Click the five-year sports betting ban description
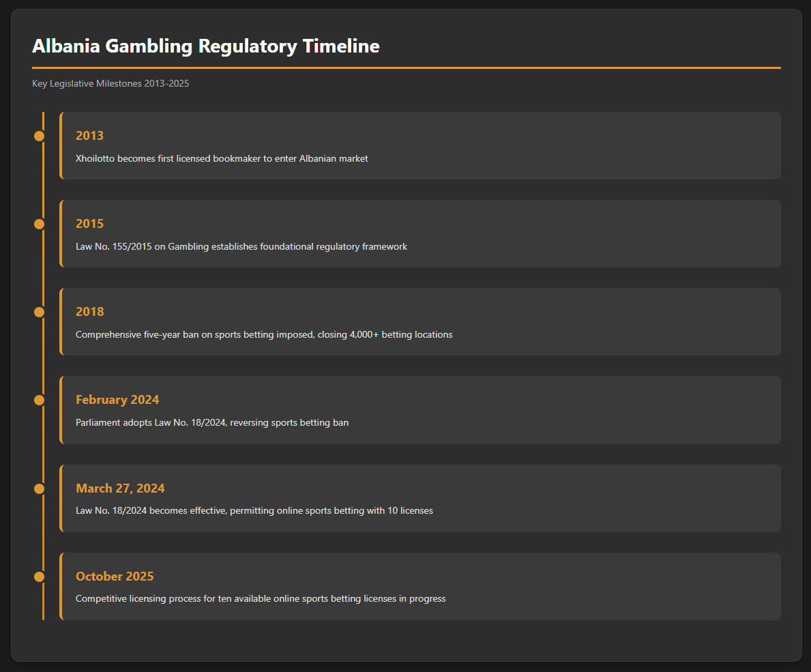 tap(264, 334)
